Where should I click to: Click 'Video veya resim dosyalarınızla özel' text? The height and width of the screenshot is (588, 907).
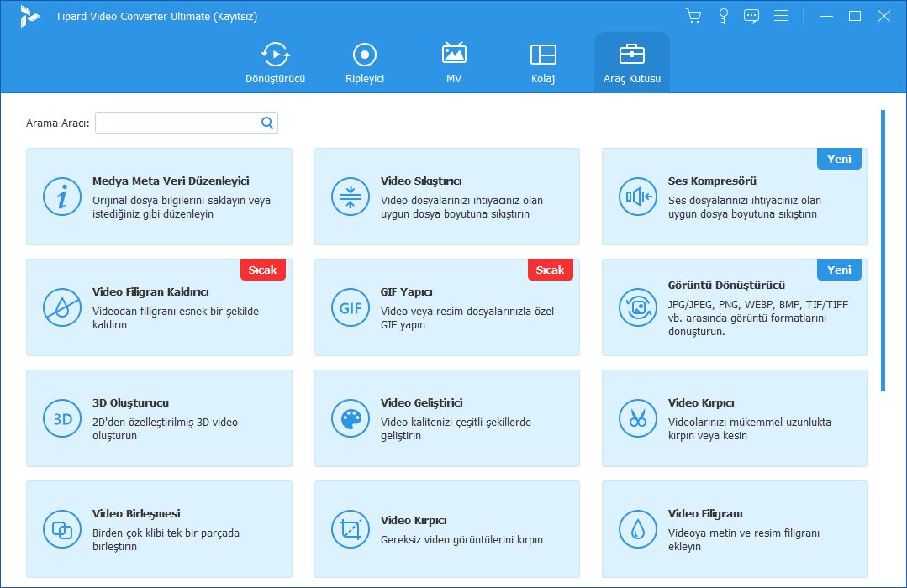pyautogui.click(x=467, y=311)
